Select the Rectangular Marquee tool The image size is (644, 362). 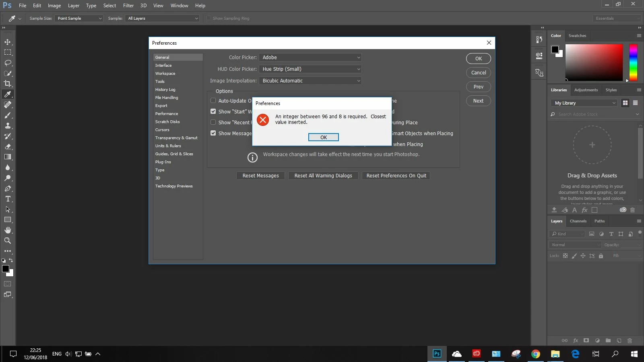tap(8, 52)
